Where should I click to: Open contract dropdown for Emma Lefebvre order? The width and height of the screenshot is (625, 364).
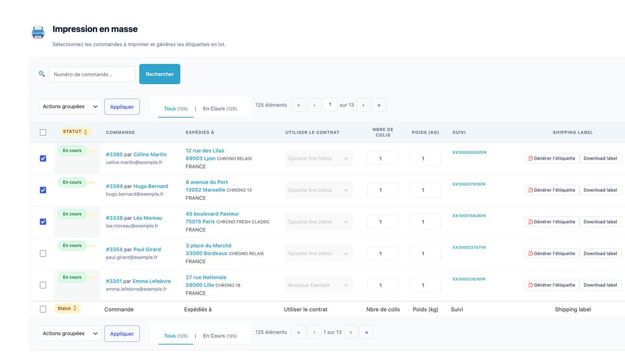319,285
